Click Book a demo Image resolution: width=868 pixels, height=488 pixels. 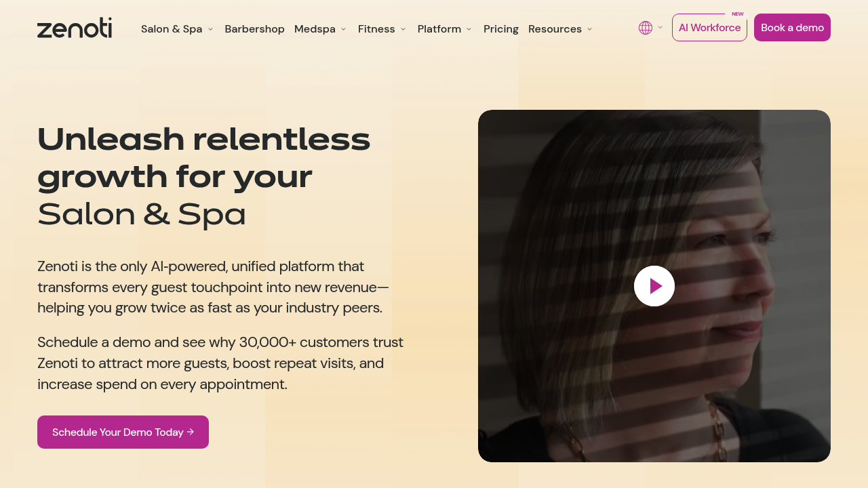pos(792,27)
